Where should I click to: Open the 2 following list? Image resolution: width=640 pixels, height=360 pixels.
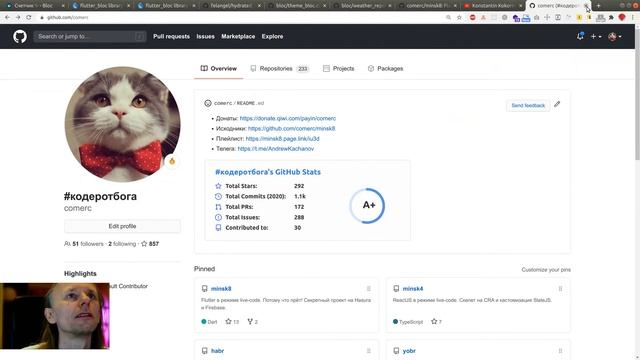tap(122, 244)
